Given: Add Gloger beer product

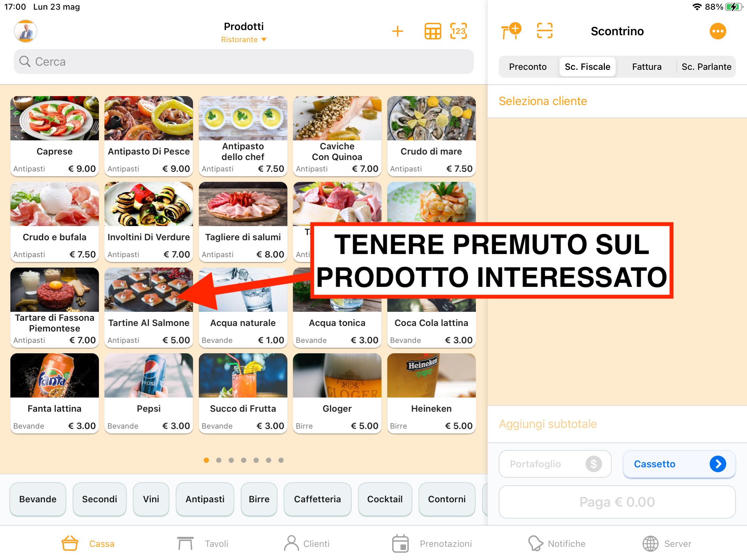Looking at the screenshot, I should [337, 393].
